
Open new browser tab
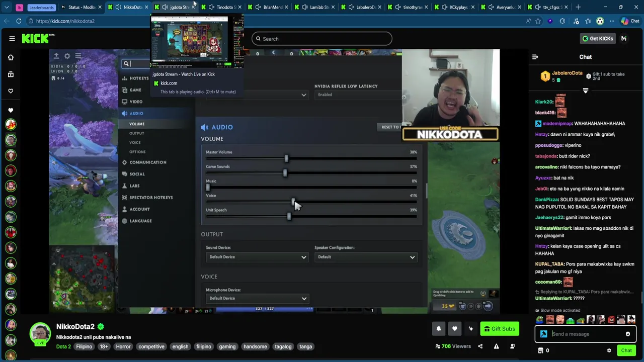click(578, 7)
